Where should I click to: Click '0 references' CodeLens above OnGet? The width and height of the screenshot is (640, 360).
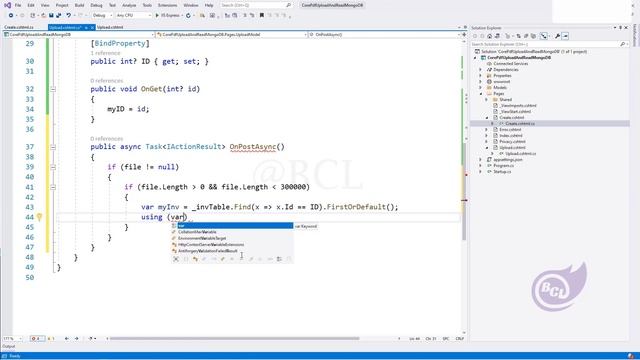107,81
